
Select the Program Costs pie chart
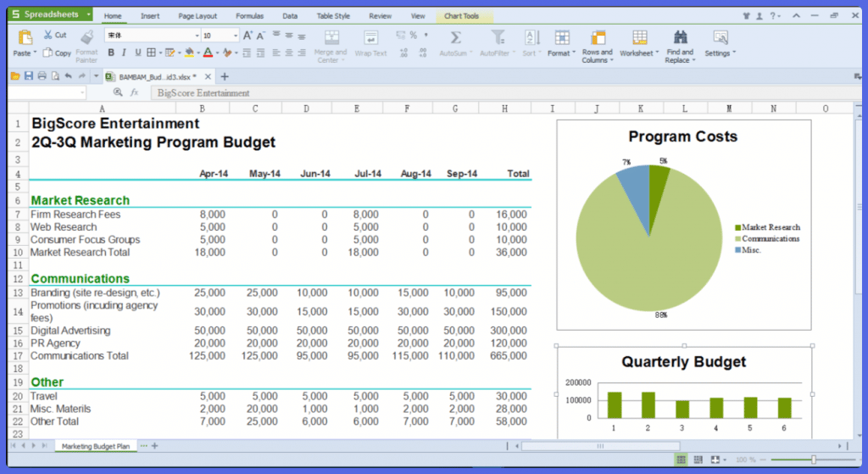pyautogui.click(x=684, y=225)
